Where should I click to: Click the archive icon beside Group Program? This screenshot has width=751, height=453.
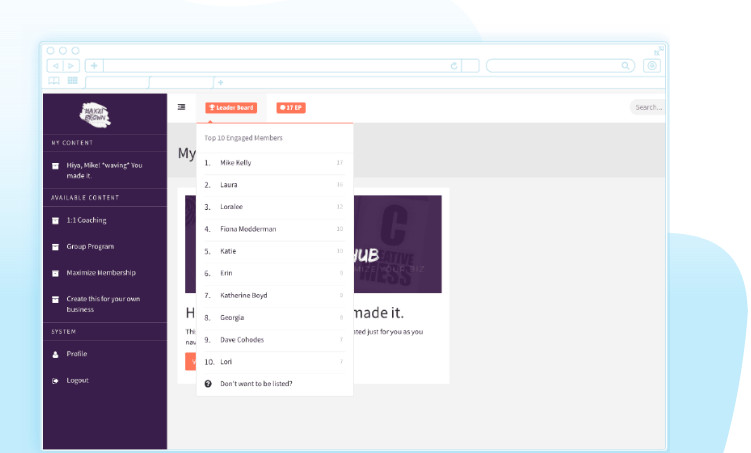[x=56, y=247]
